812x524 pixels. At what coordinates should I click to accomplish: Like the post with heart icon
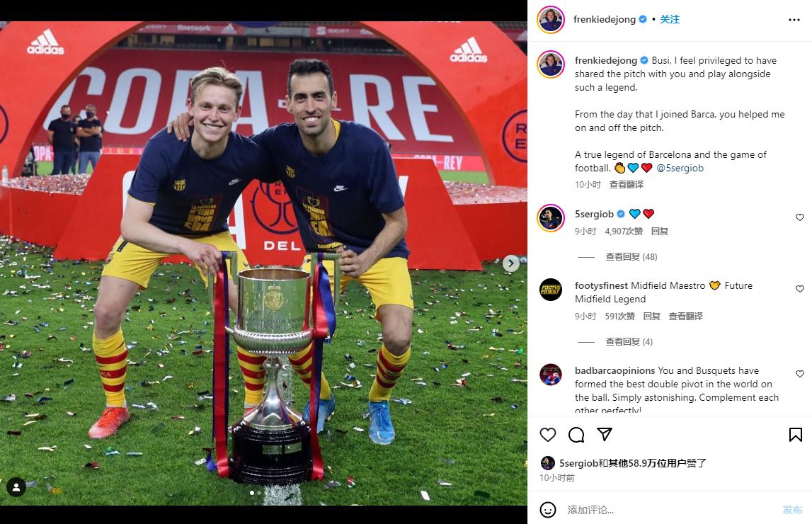point(547,434)
